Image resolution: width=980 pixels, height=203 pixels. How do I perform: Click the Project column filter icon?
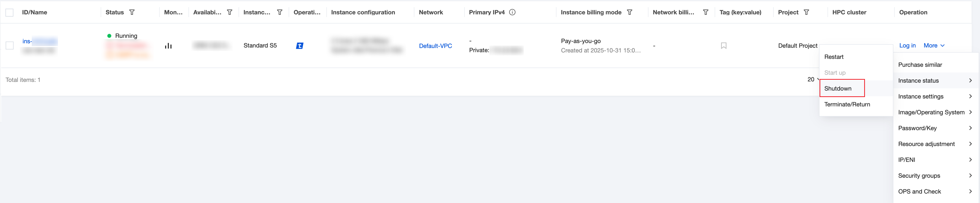(x=806, y=12)
